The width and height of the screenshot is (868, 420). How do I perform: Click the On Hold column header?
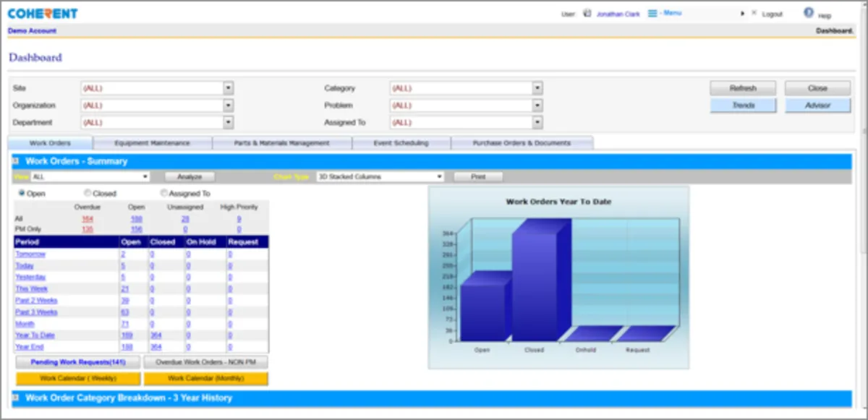(x=205, y=242)
